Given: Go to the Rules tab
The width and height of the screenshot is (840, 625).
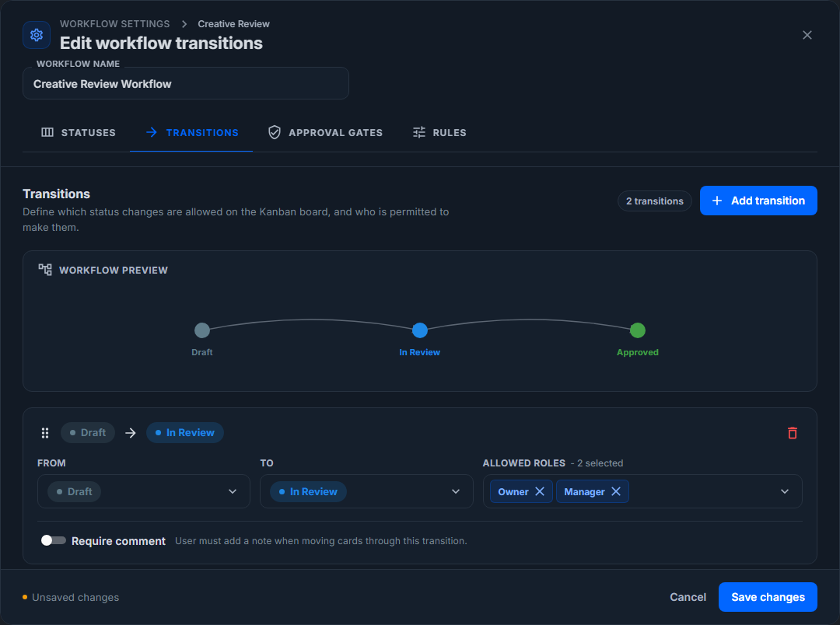Looking at the screenshot, I should tap(439, 132).
